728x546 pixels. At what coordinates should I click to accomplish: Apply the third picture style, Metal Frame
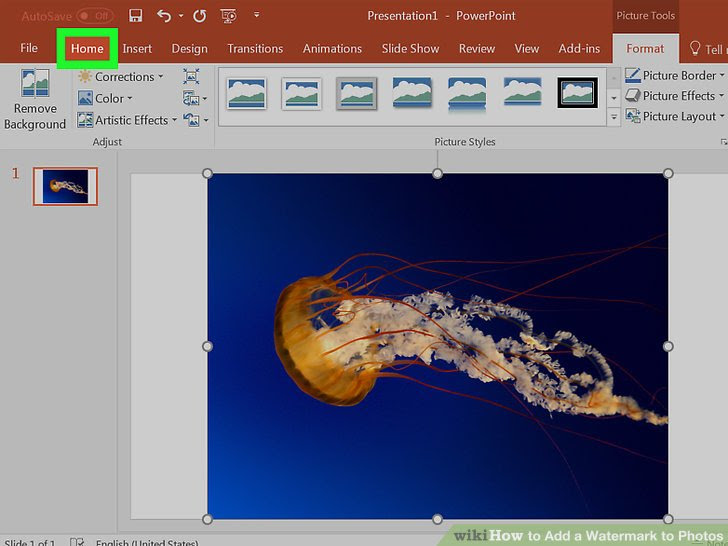(x=357, y=93)
